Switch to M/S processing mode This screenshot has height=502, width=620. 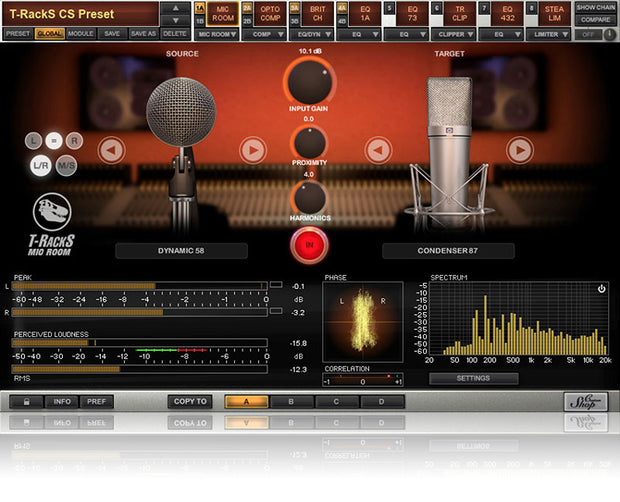66,165
